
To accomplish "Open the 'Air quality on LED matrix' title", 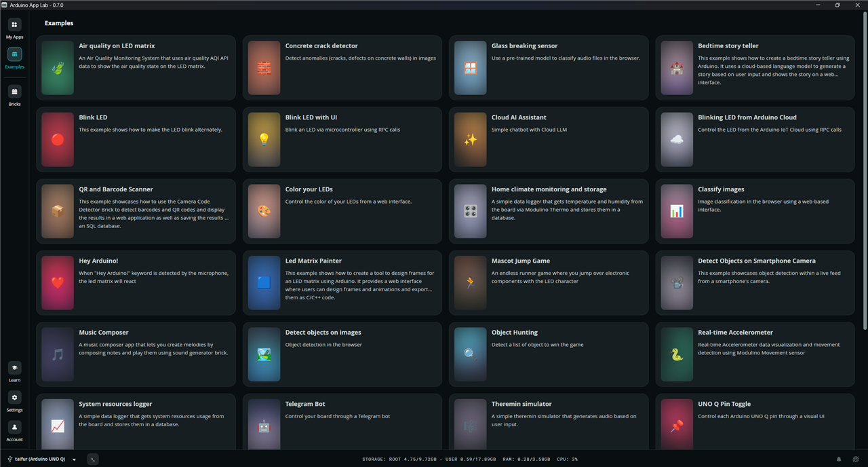I will click(117, 46).
